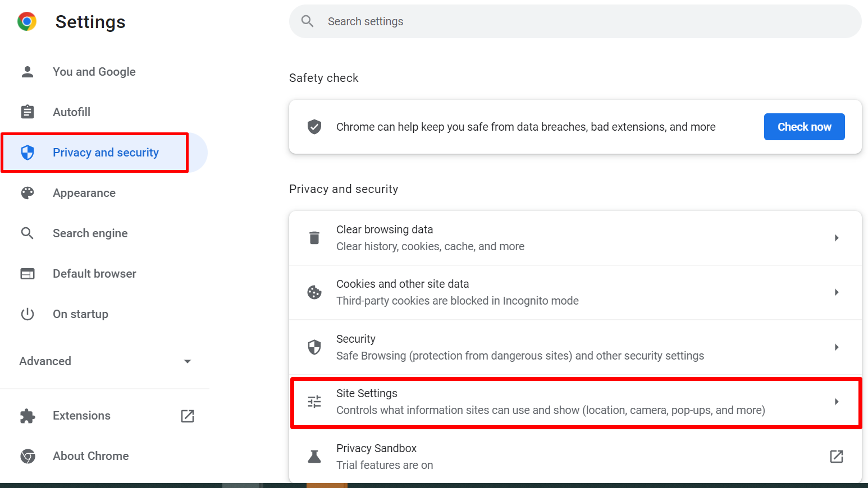Open Security row using its right arrow
This screenshot has height=488, width=868.
[837, 347]
